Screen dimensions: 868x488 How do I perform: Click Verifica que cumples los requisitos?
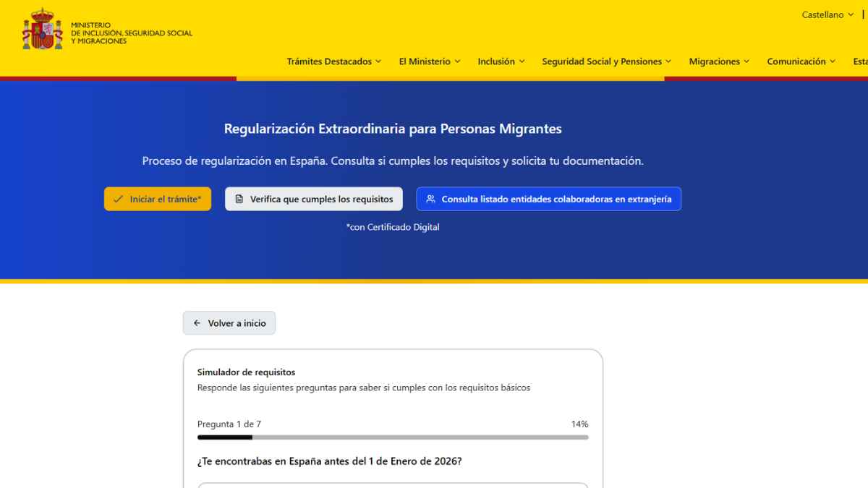coord(313,198)
